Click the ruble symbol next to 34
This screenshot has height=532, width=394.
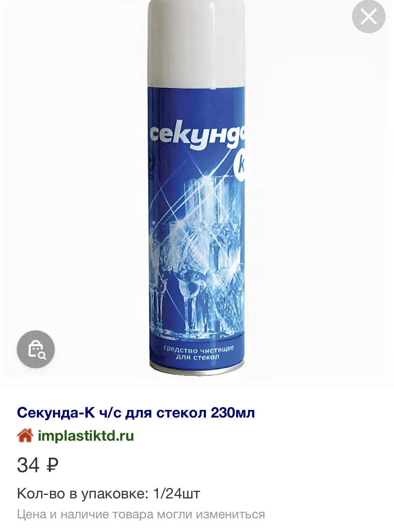point(52,465)
